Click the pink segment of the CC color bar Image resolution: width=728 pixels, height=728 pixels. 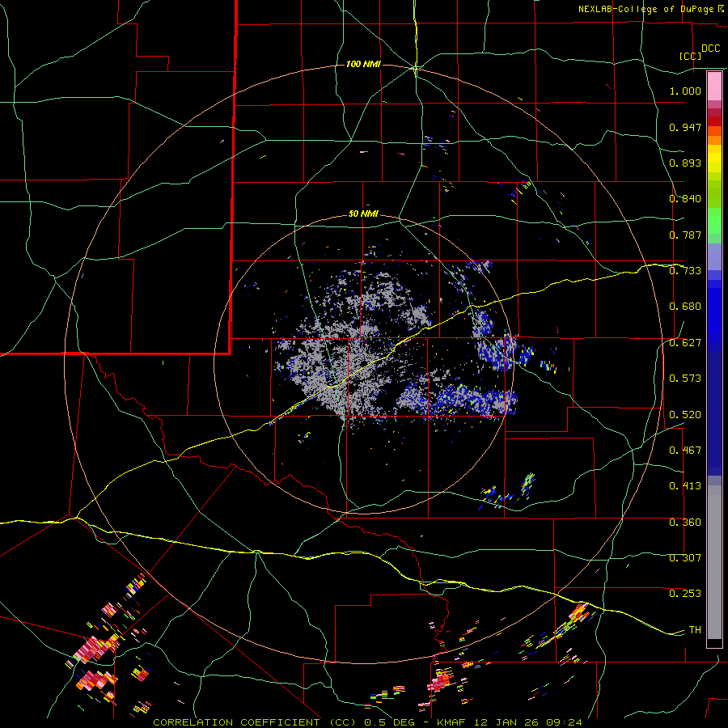pyautogui.click(x=714, y=86)
